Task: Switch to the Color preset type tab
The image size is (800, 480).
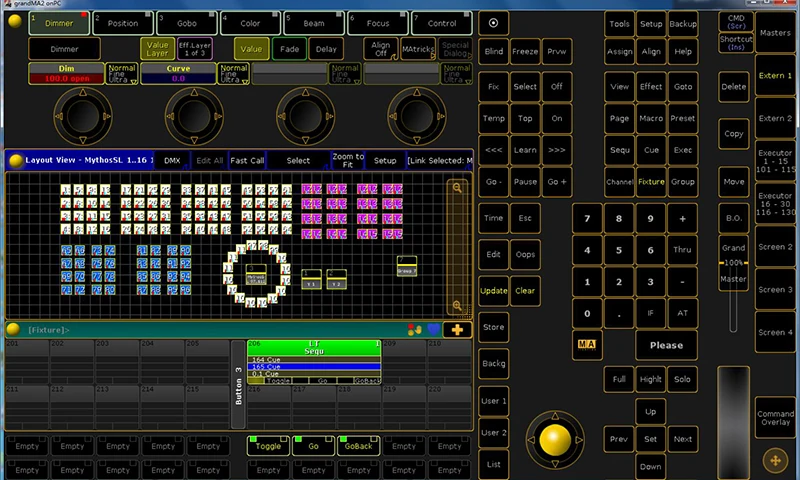Action: tap(249, 22)
